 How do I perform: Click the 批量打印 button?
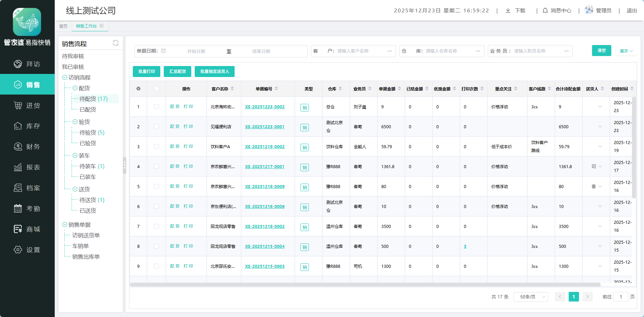click(147, 72)
